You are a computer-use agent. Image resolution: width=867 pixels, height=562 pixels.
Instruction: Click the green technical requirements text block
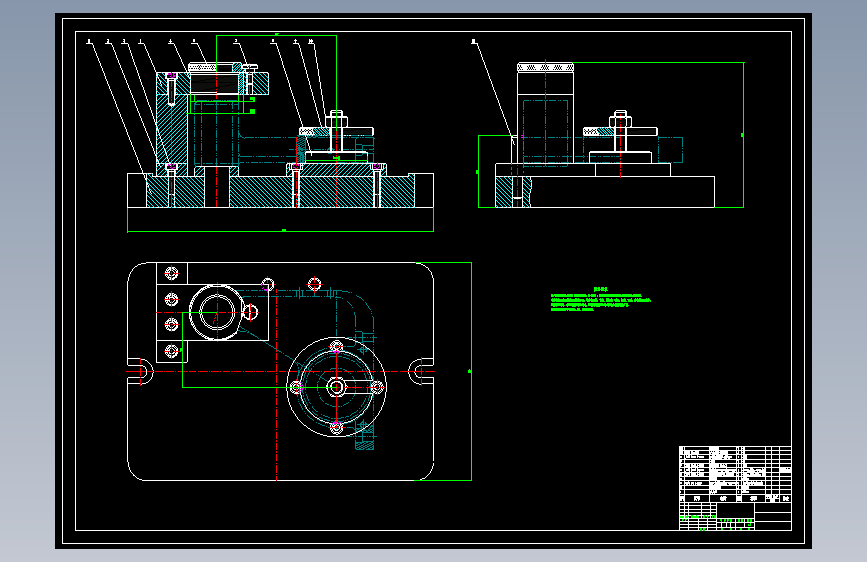click(x=600, y=299)
